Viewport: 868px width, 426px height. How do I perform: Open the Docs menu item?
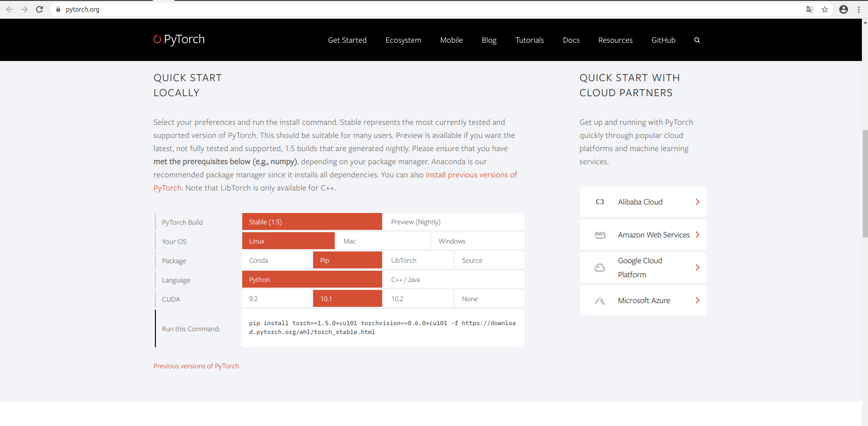(571, 40)
